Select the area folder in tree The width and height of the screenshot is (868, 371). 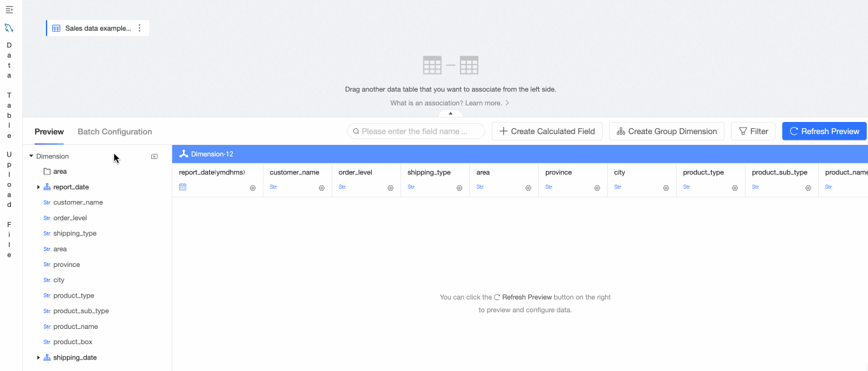pos(60,171)
